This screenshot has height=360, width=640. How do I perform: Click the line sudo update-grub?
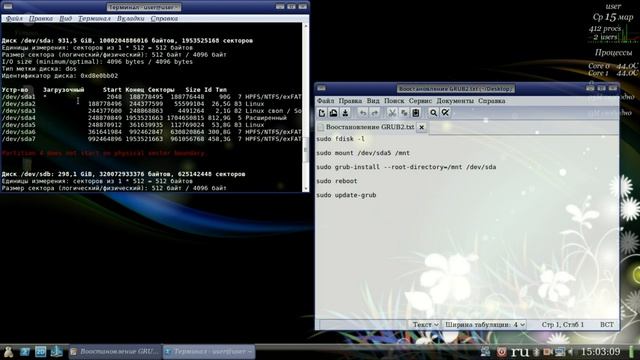click(346, 195)
